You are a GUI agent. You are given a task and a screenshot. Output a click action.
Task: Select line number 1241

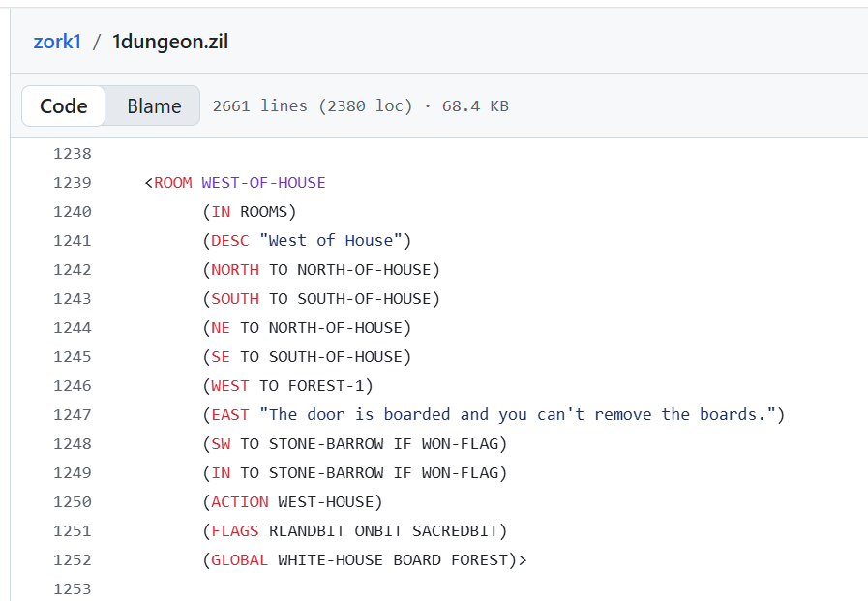[x=72, y=241]
